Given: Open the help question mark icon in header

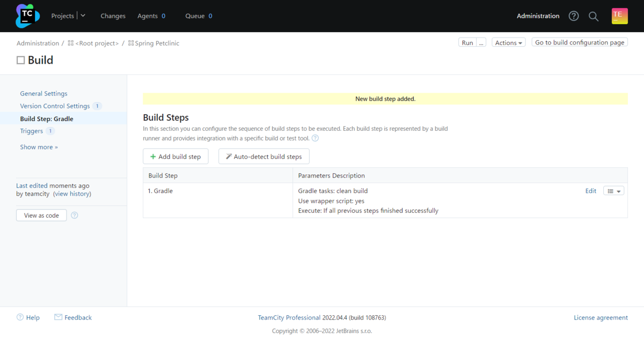Looking at the screenshot, I should 574,16.
